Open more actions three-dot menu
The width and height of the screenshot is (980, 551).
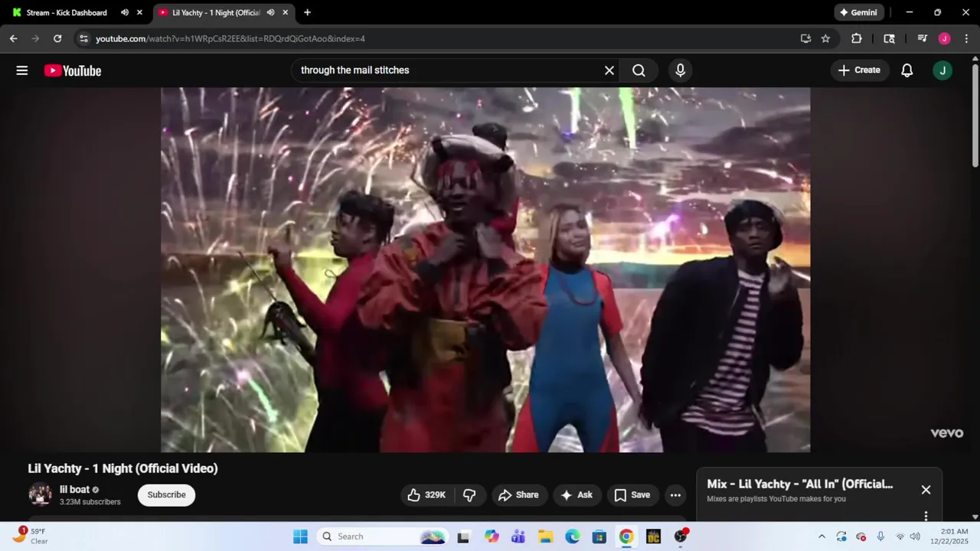(x=675, y=495)
